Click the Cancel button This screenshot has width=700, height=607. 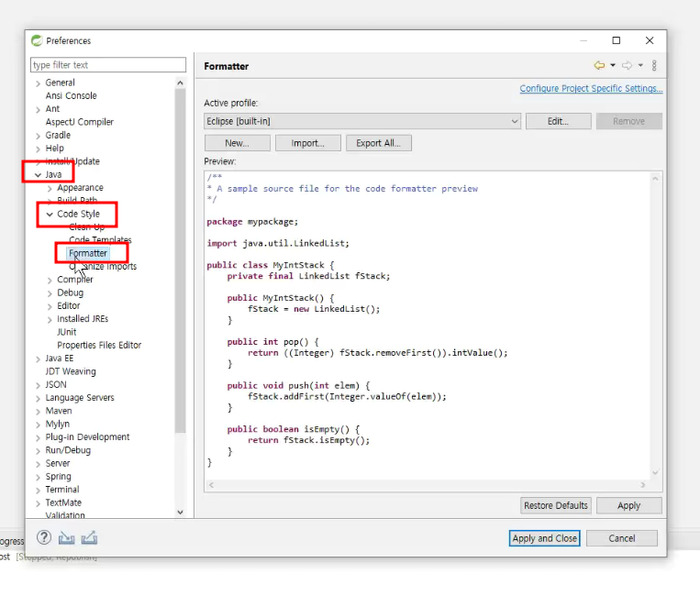[622, 538]
